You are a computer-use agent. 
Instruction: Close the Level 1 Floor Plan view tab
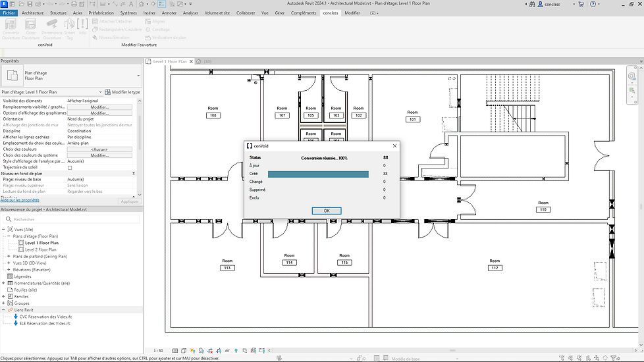(191, 61)
